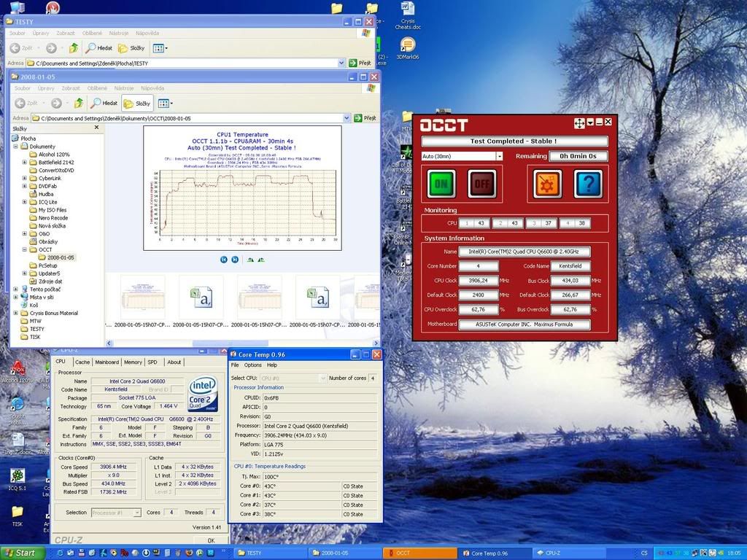Open the File menu in Core Temp

coord(235,365)
